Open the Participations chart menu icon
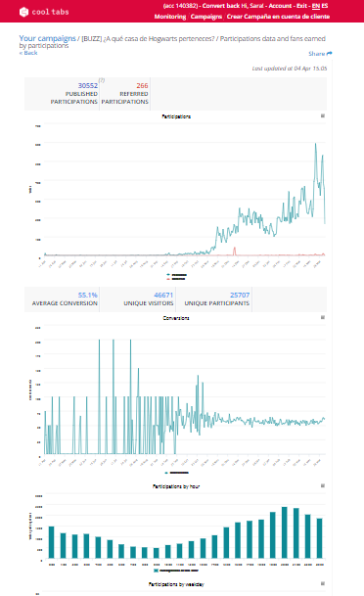The height and width of the screenshot is (596, 364). 323,115
